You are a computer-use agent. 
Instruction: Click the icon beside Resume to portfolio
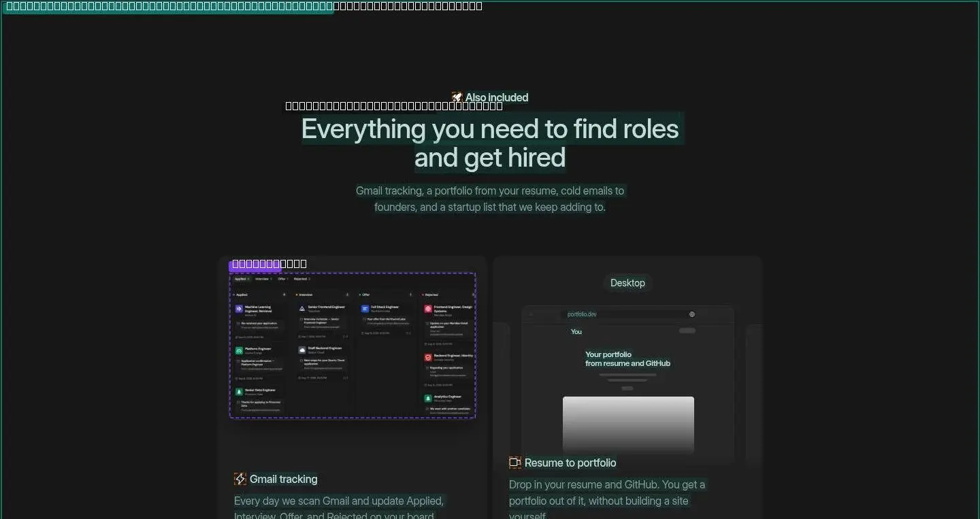pyautogui.click(x=515, y=463)
